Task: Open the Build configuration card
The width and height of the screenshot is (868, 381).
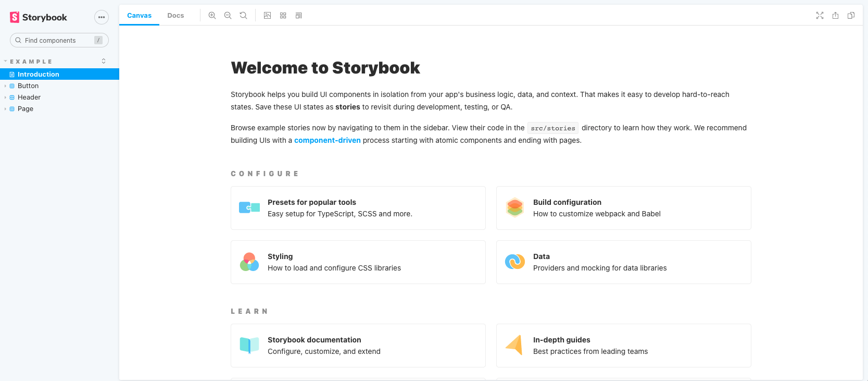Action: (624, 208)
